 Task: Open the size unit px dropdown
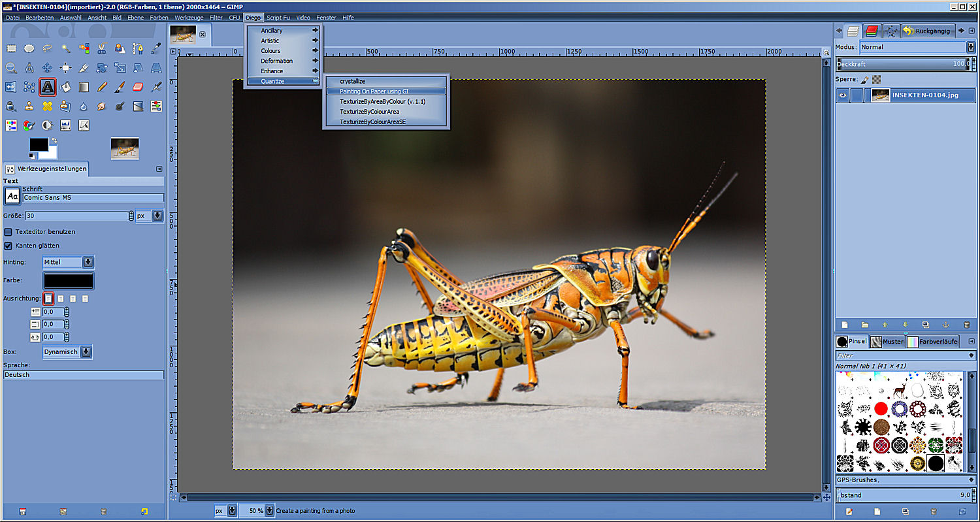pos(150,216)
